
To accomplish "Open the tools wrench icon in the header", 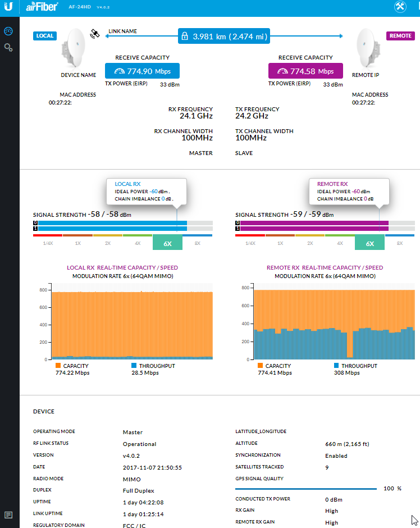I will pos(400,7).
